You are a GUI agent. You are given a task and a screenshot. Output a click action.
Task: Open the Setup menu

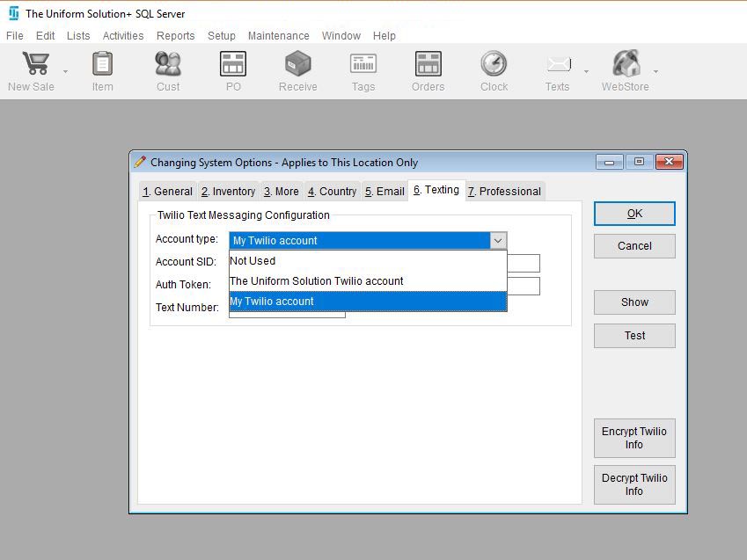click(222, 36)
